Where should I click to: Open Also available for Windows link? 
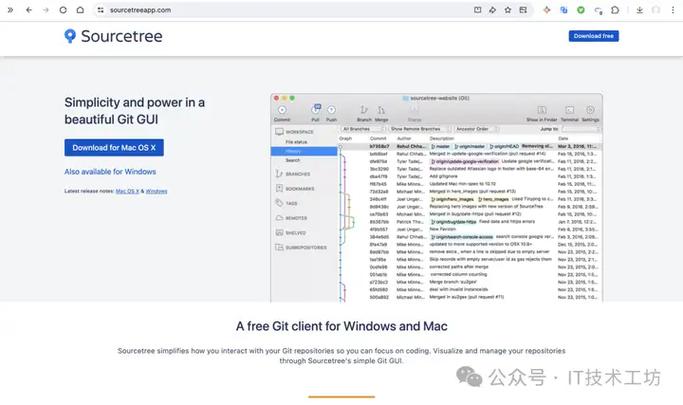[x=110, y=172]
